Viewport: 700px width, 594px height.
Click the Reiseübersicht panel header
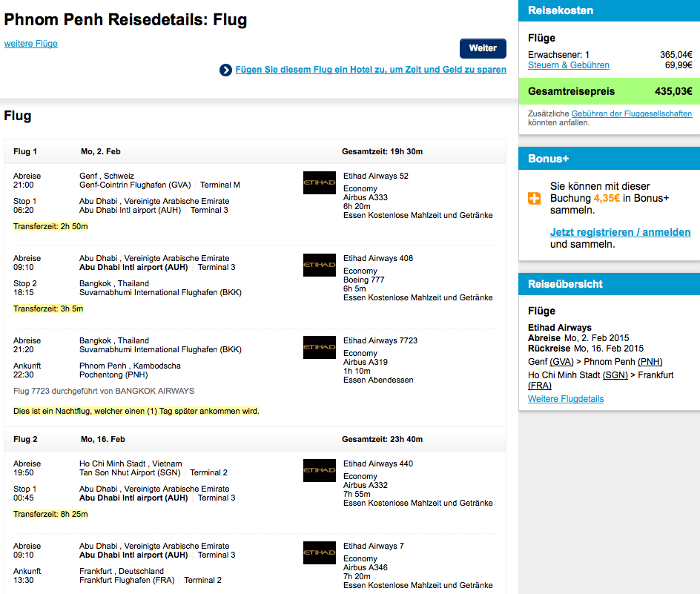pos(609,284)
